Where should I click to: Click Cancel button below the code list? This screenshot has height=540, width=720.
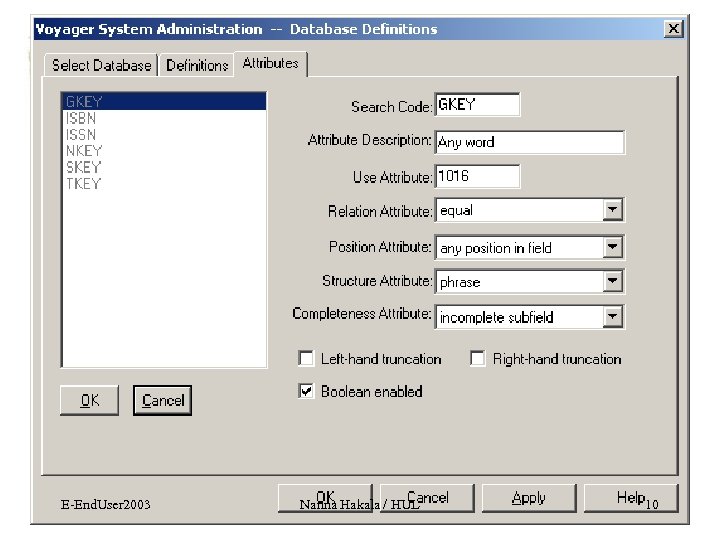point(163,400)
